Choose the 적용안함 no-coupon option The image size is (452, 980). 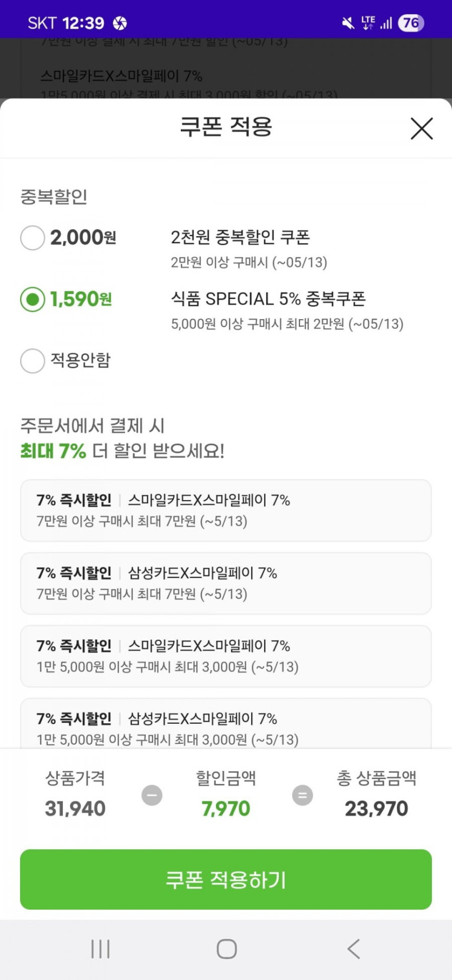pyautogui.click(x=32, y=361)
